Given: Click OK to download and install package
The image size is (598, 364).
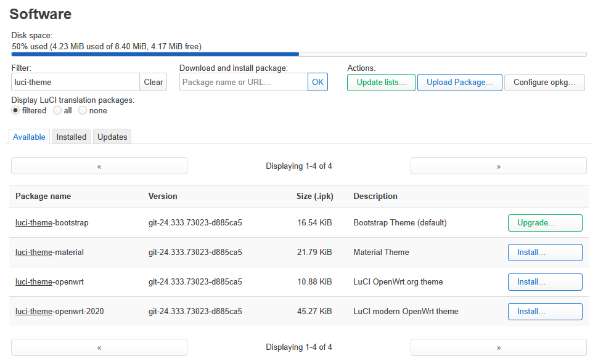Looking at the screenshot, I should tap(317, 83).
